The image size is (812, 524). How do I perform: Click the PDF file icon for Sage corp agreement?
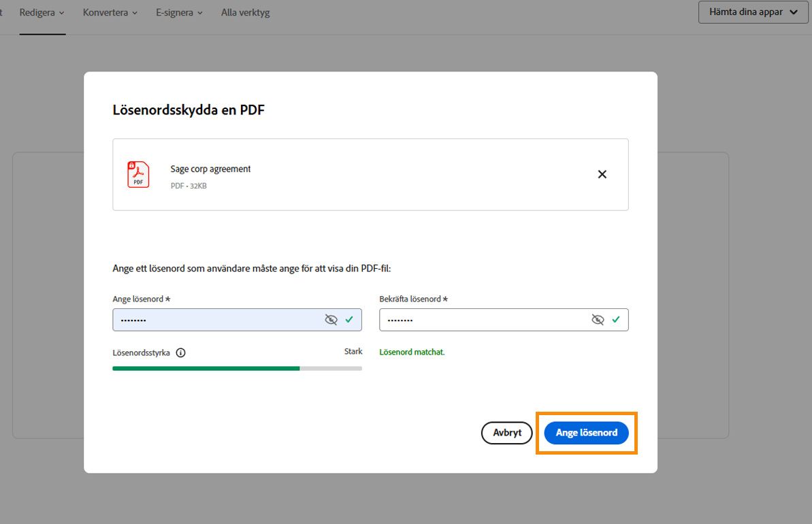138,174
